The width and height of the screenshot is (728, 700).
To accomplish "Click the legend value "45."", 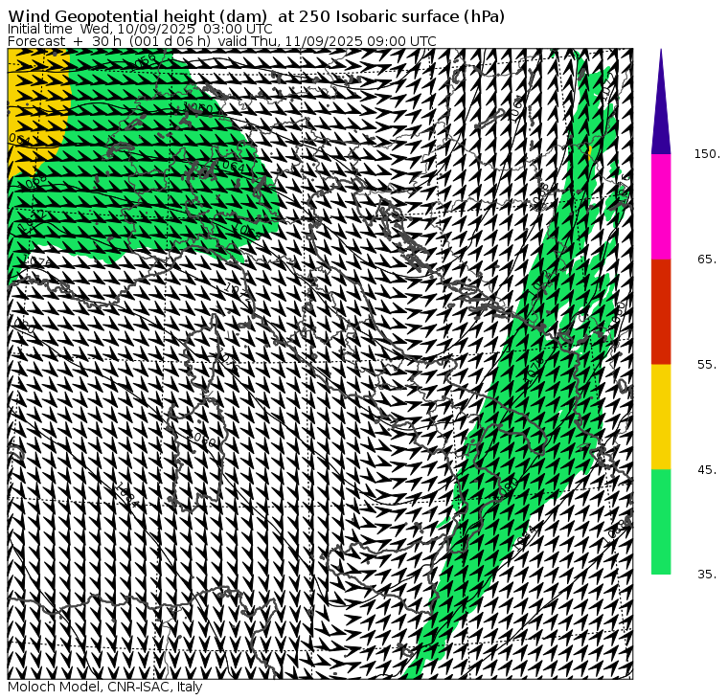I will coord(707,470).
